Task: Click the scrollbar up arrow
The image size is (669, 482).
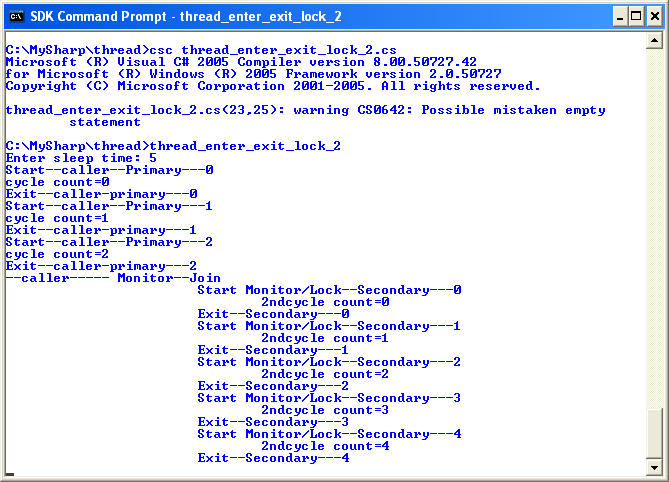Action: tap(654, 41)
